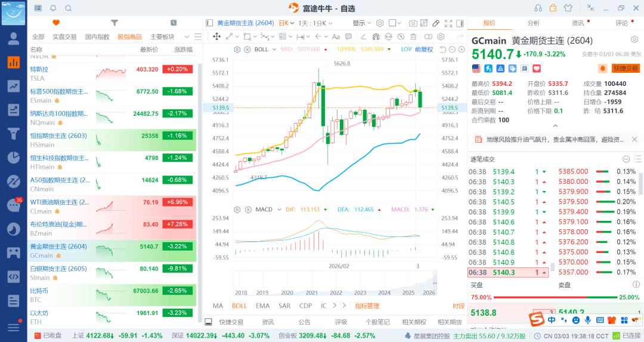The height and width of the screenshot is (342, 644).
Task: Toggle favorite heart icon for GCmain
Action: (537, 69)
